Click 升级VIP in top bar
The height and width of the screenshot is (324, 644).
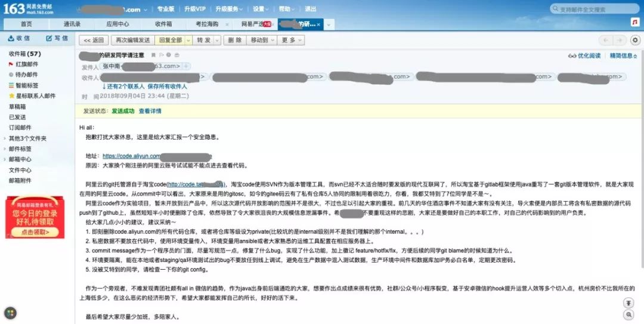click(194, 9)
